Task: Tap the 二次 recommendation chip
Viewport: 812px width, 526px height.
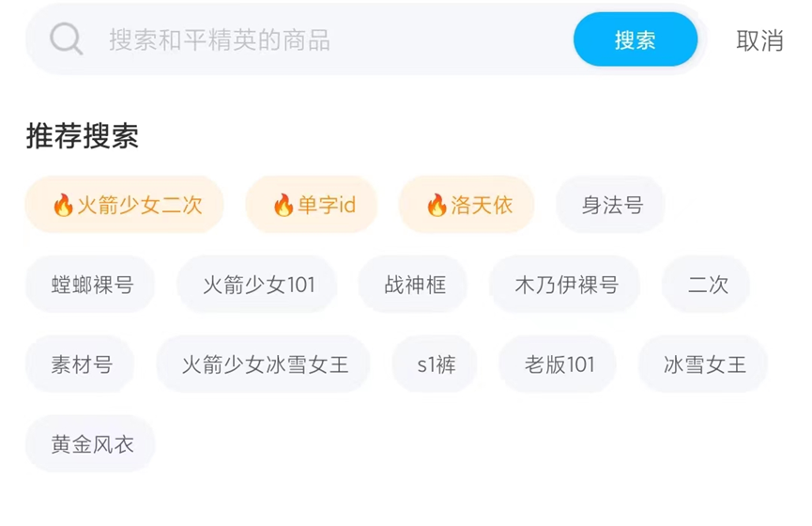Action: [x=707, y=285]
